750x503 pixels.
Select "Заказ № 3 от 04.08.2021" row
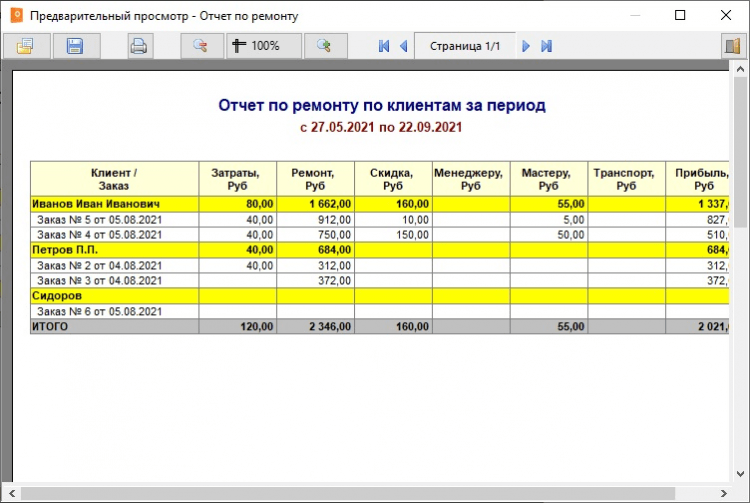[379, 281]
